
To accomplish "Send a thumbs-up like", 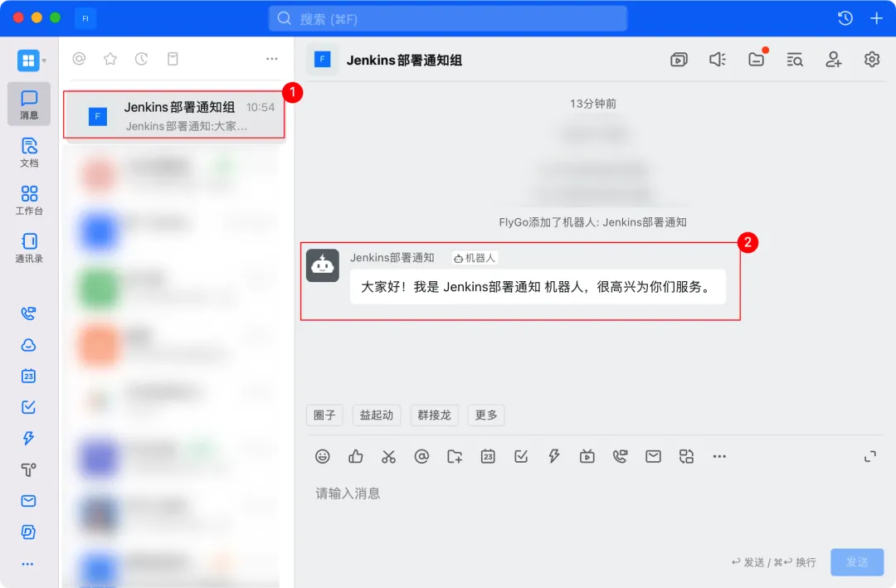I will click(355, 456).
